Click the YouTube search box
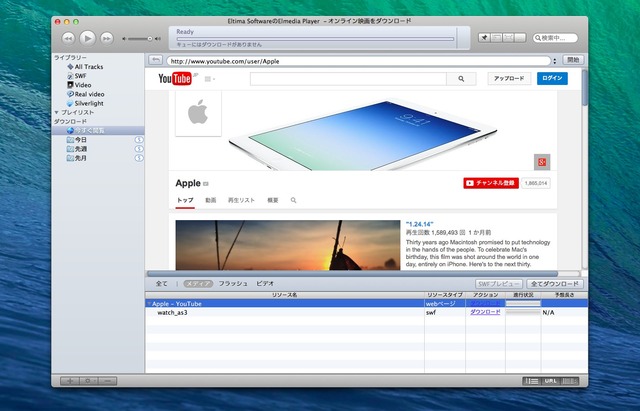 [348, 79]
